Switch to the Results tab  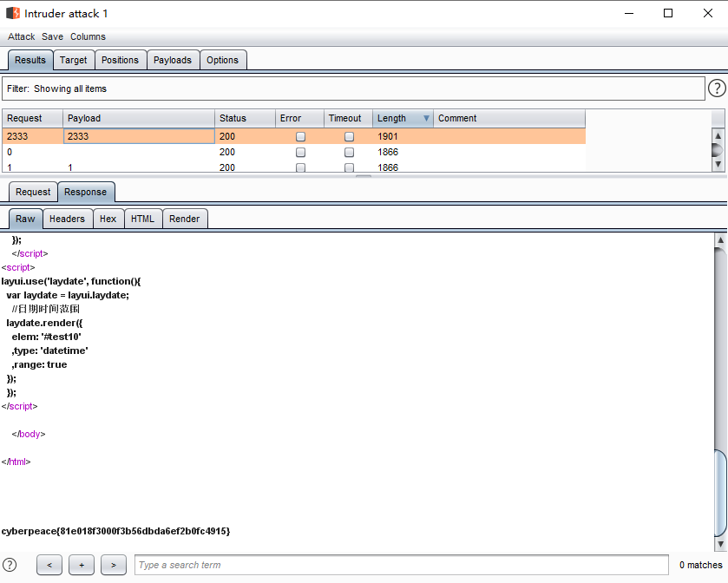tap(30, 60)
